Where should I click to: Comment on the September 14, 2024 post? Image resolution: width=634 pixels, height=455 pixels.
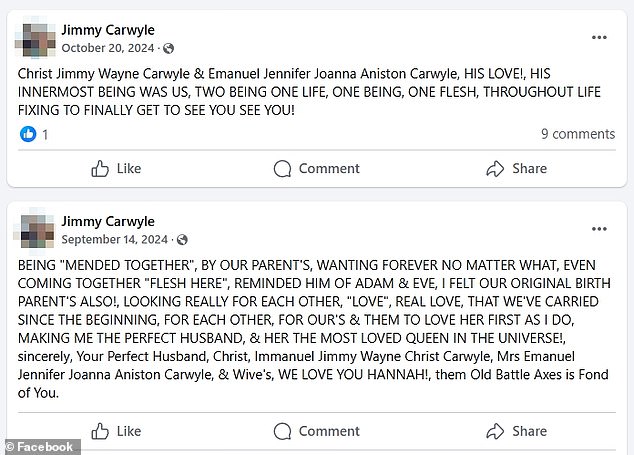(x=316, y=431)
